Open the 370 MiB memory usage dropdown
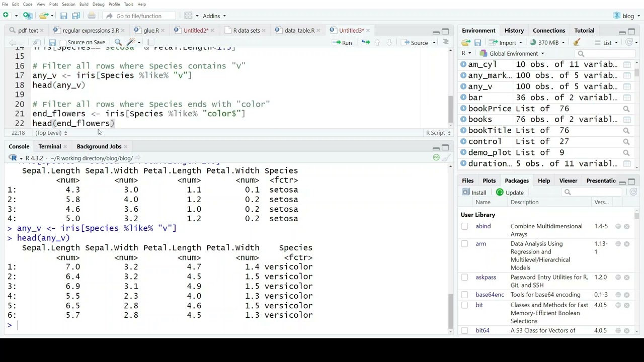Image resolution: width=644 pixels, height=362 pixels. (x=547, y=42)
